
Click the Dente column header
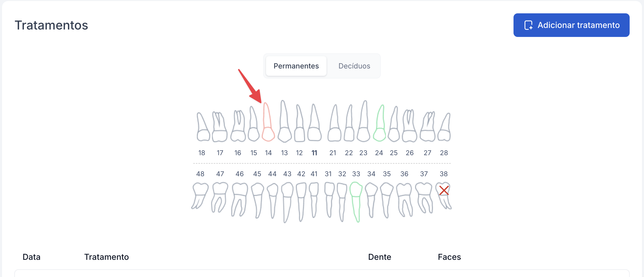(x=379, y=257)
